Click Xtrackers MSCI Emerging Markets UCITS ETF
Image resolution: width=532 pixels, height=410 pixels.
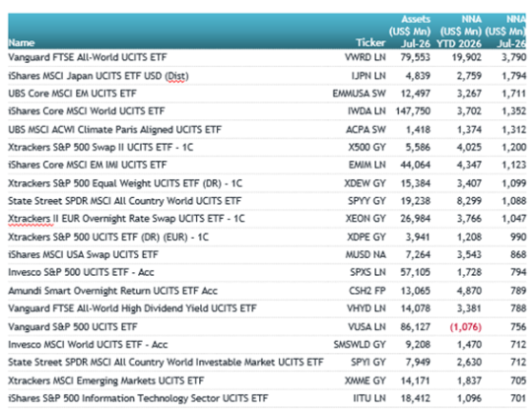click(106, 380)
